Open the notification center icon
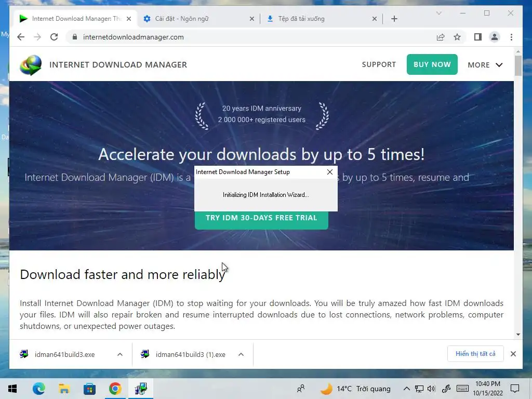This screenshot has width=532, height=399. click(x=515, y=389)
